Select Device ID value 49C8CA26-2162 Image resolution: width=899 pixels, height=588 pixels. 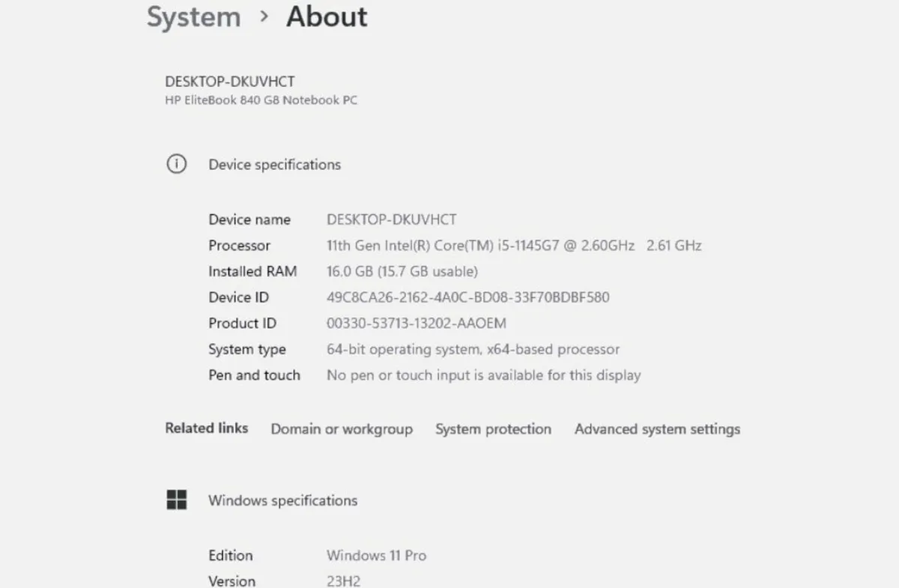point(468,297)
